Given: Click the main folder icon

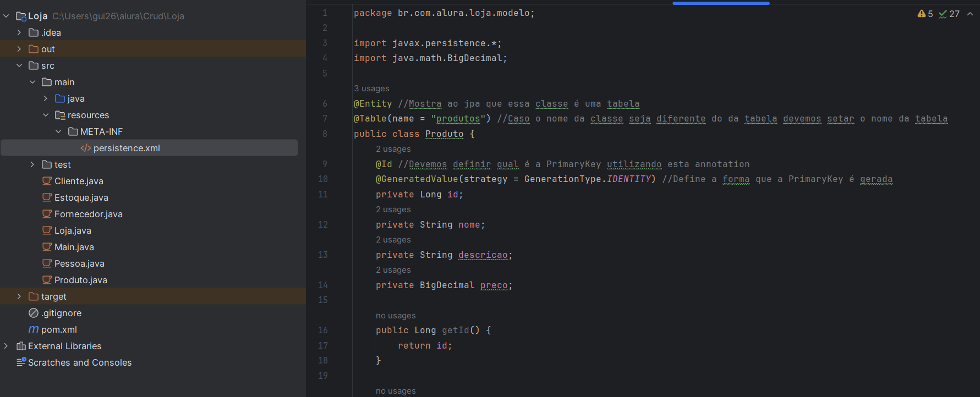Looking at the screenshot, I should tap(47, 82).
